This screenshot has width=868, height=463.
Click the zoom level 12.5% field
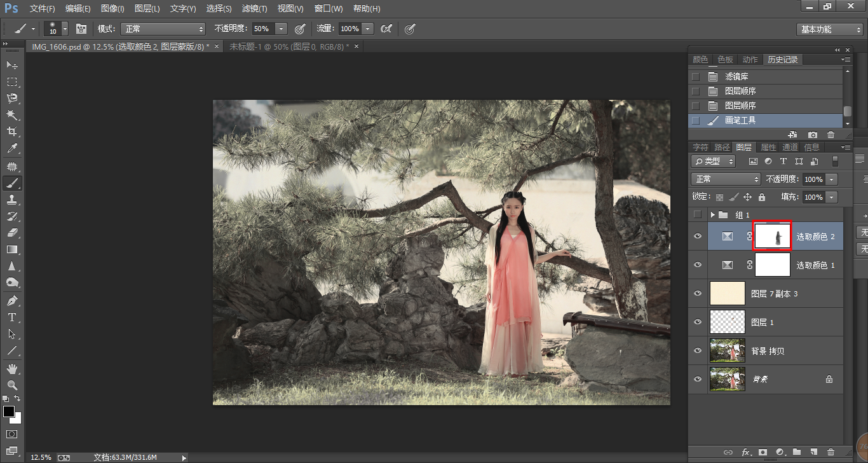pyautogui.click(x=41, y=457)
